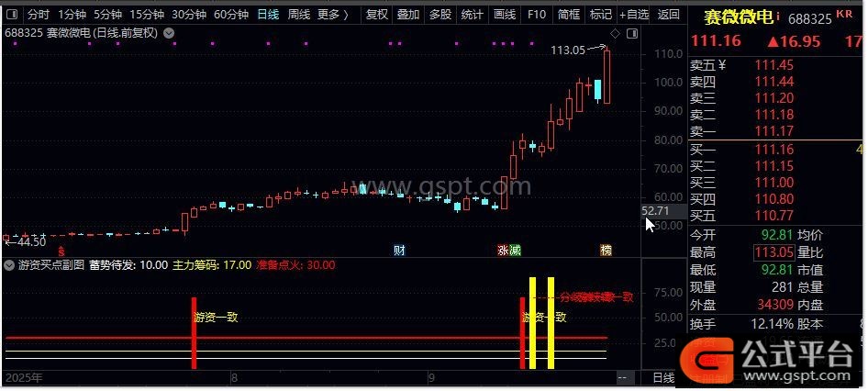Toggle 复权 price adjustment mode
868x391 pixels.
[x=376, y=15]
